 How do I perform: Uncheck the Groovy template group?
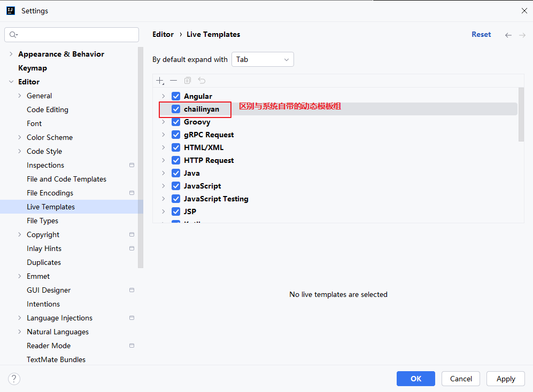pos(176,122)
